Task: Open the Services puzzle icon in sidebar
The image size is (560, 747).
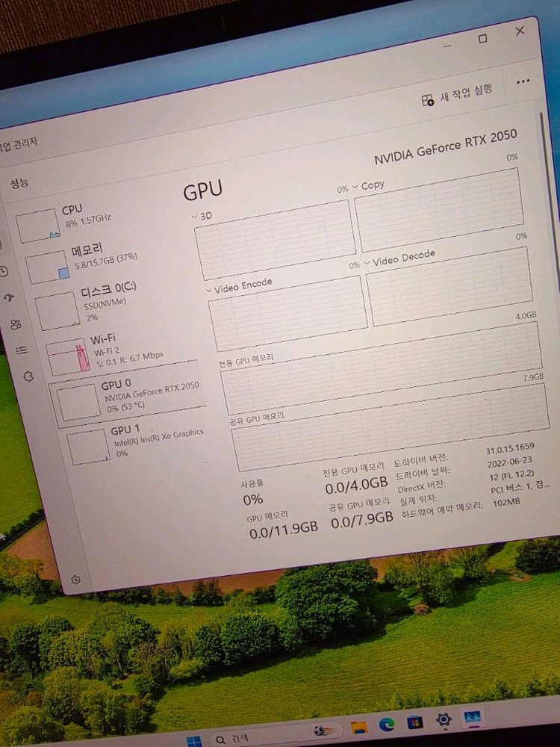Action: [28, 376]
